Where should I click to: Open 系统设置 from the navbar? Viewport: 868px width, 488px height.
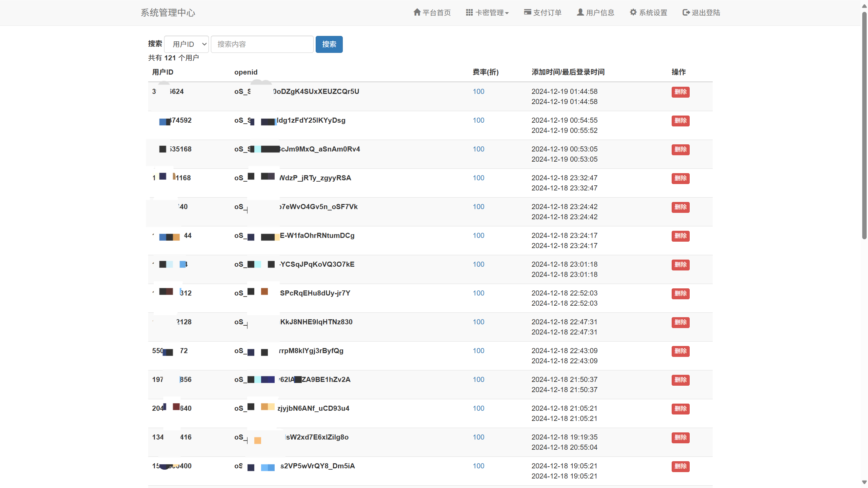(649, 13)
